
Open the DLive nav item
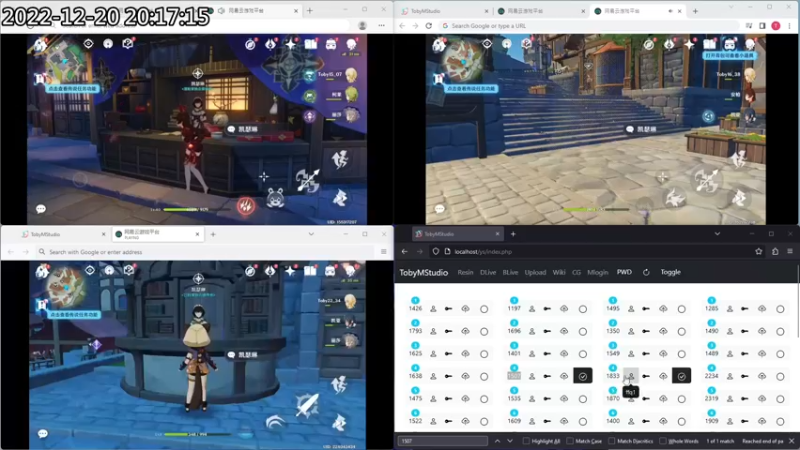[x=488, y=272]
